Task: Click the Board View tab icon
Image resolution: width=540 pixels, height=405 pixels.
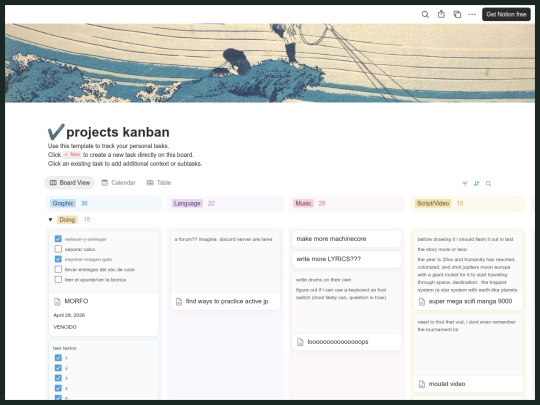Action: [x=53, y=183]
